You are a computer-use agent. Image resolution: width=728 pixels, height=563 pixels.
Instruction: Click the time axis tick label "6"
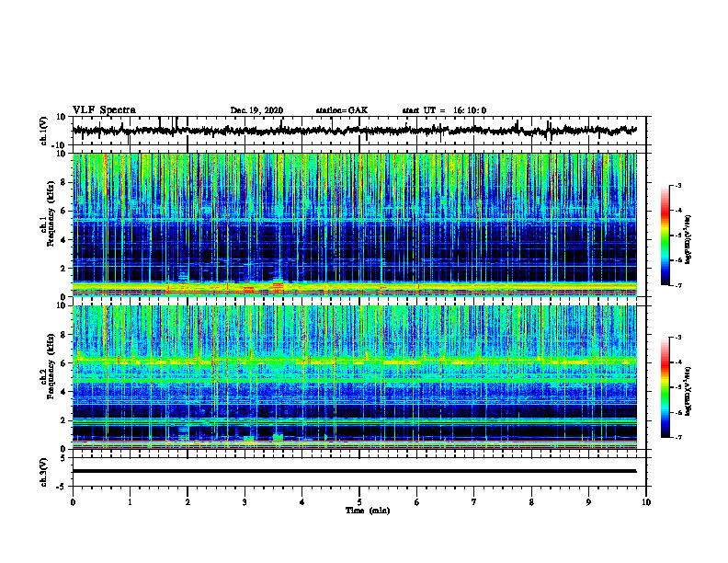tap(416, 502)
